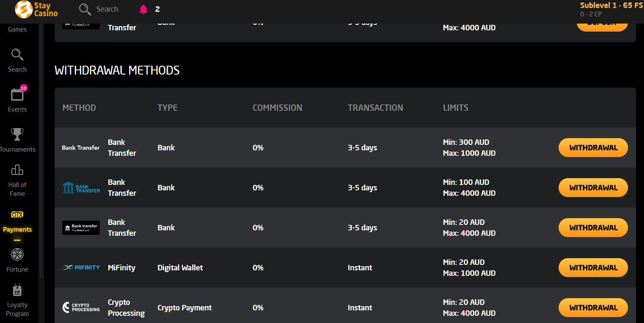Click Instant transaction in MiFinity row
The image size is (644, 323).
click(360, 268)
